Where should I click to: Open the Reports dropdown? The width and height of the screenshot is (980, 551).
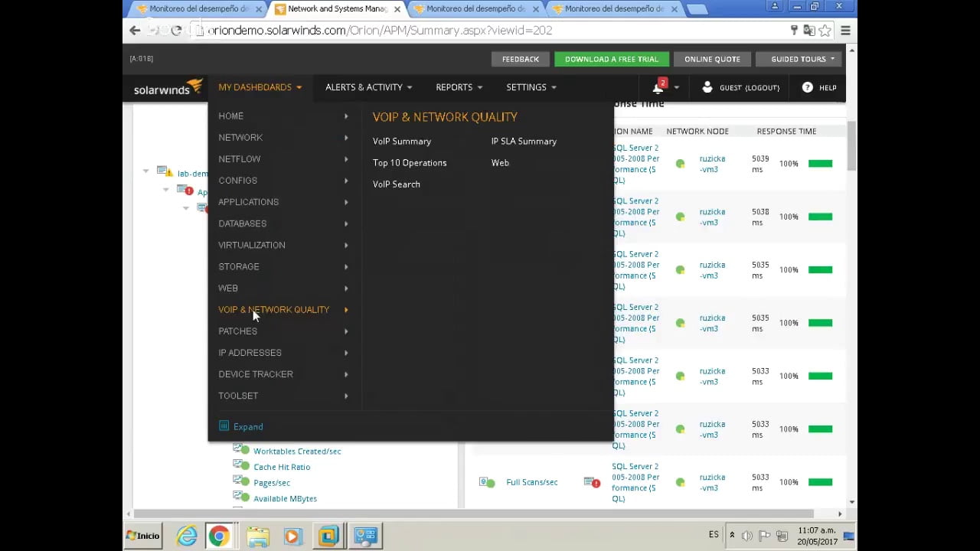point(459,87)
